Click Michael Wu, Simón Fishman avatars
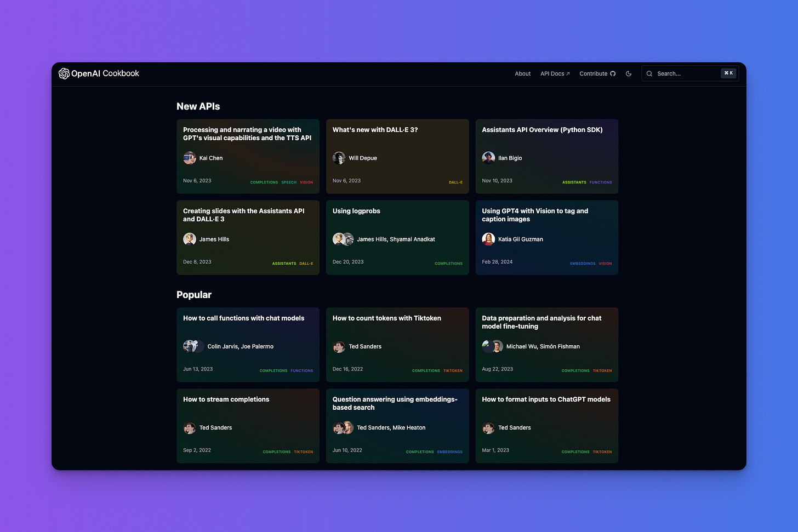798x532 pixels. (492, 346)
